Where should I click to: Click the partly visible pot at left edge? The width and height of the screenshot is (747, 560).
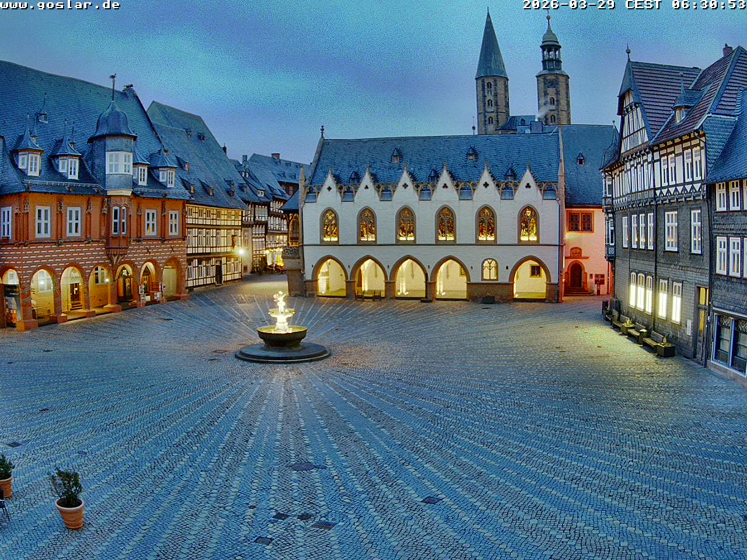point(5,477)
